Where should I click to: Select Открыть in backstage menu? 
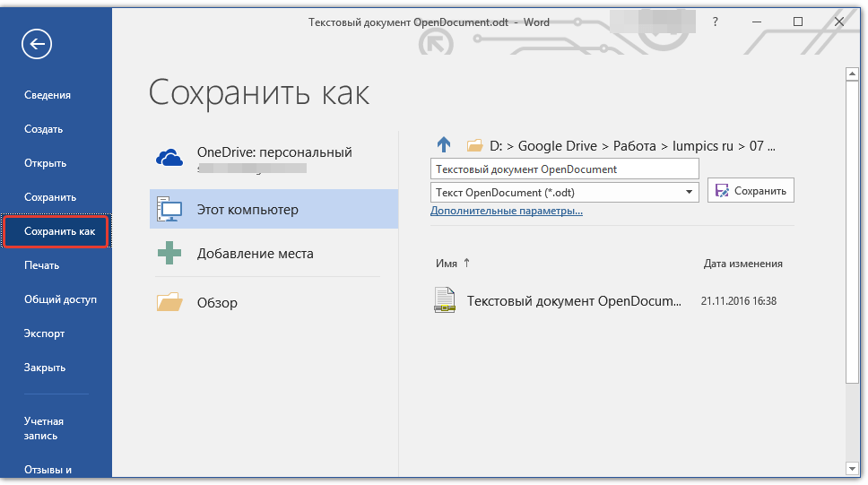(x=46, y=163)
